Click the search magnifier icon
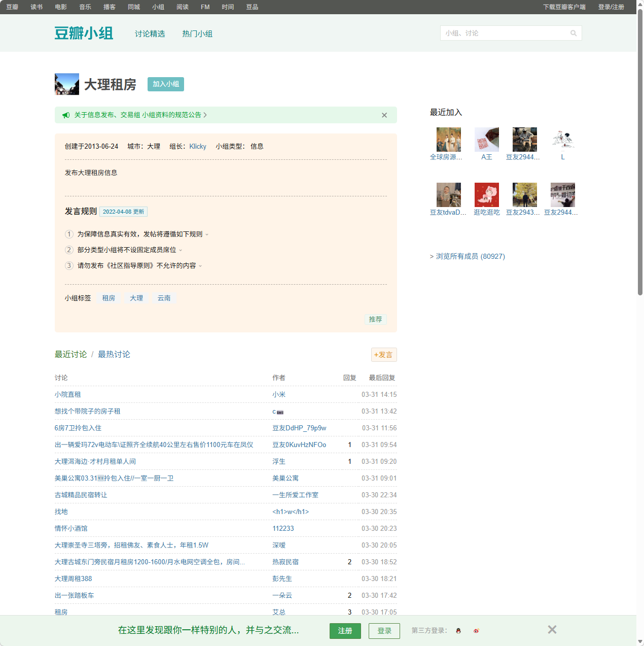Screen dimensions: 644x646 click(x=574, y=32)
